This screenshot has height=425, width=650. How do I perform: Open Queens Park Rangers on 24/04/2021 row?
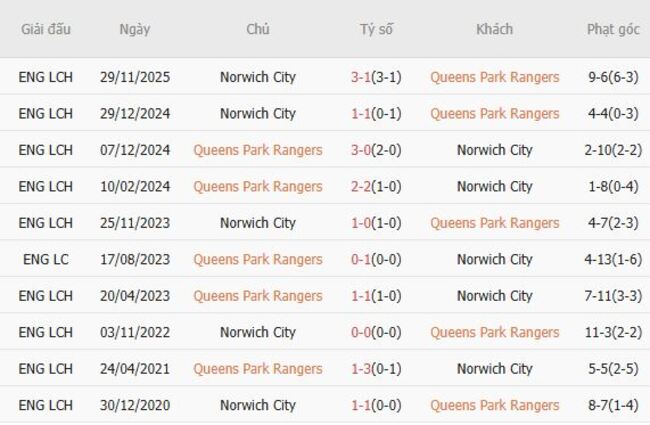(x=257, y=369)
